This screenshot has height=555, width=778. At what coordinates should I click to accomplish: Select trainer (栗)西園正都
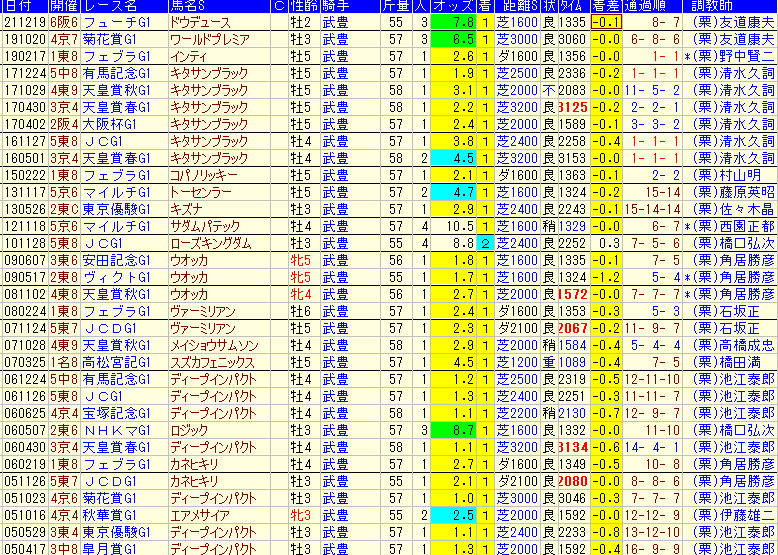(733, 226)
